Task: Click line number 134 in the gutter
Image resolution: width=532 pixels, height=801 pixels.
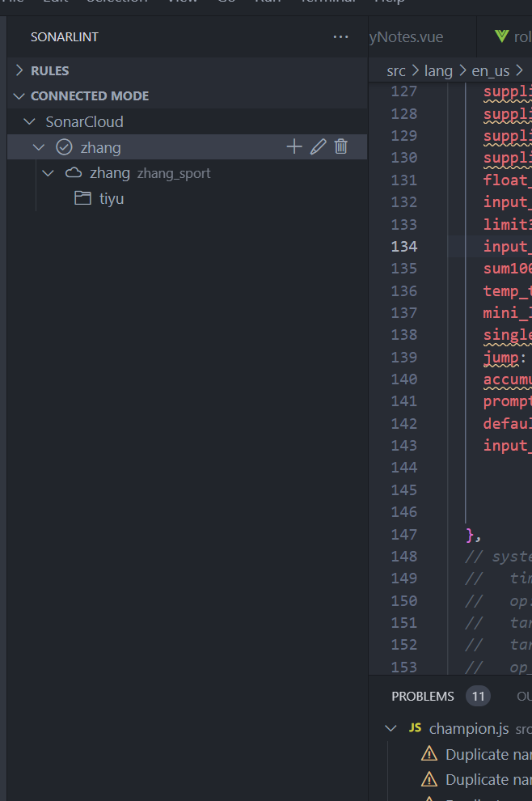Action: (x=404, y=246)
